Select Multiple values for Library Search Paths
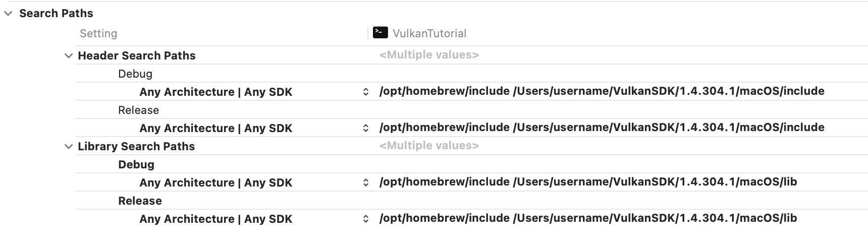Viewport: 868px width, 246px height. coord(429,146)
